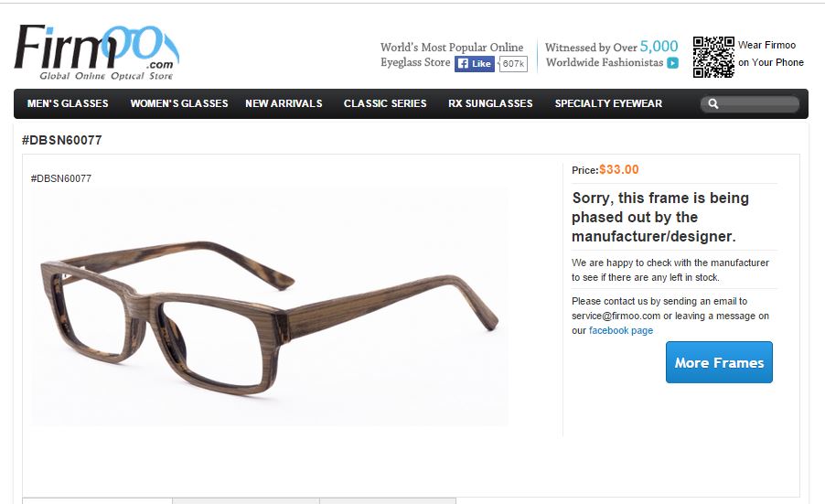
Task: Click the Wear Firmoo QR code
Action: point(713,57)
